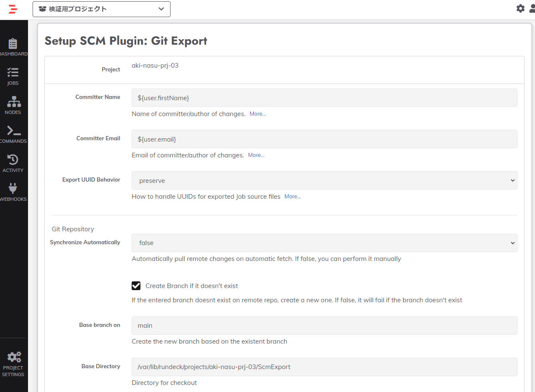The width and height of the screenshot is (535, 392).
Task: View Activity history in sidebar
Action: [x=13, y=160]
